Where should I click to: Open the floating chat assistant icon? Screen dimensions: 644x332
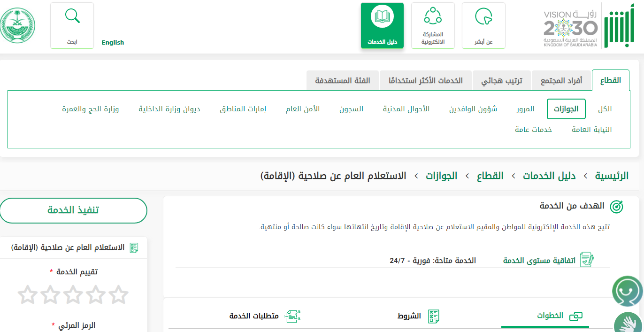628,291
